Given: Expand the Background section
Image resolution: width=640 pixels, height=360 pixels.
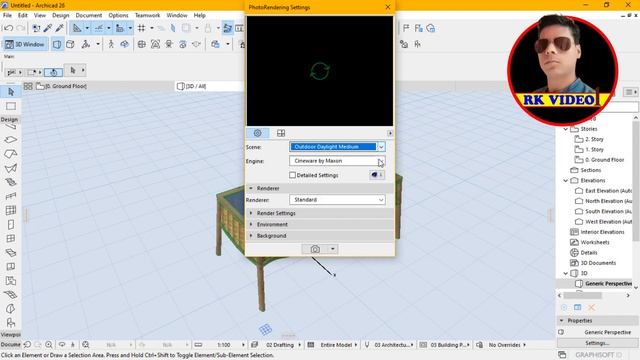Looking at the screenshot, I should click(320, 236).
